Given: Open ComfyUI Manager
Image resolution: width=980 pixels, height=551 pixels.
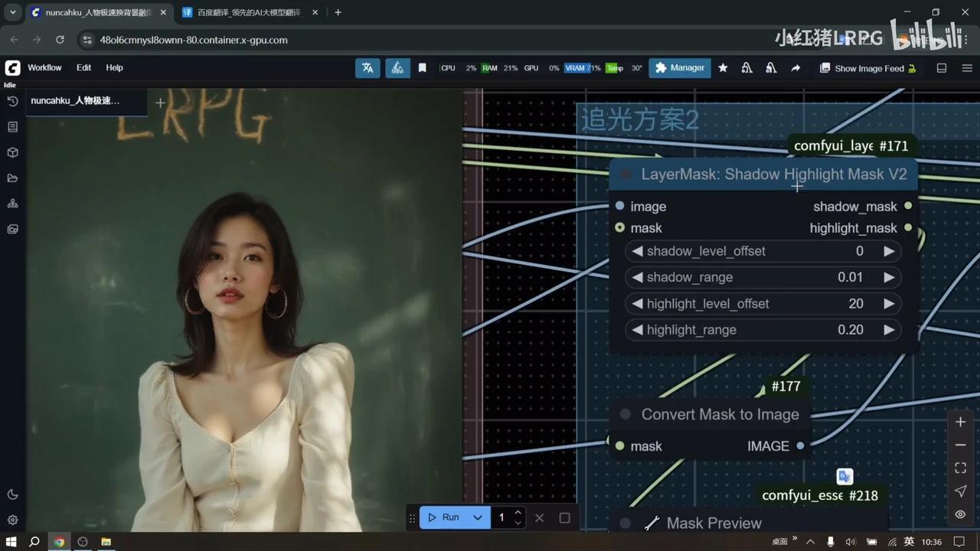Looking at the screenshot, I should [x=679, y=67].
